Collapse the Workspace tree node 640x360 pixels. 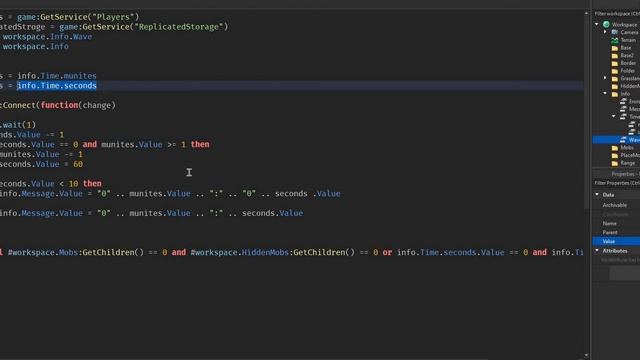[x=597, y=24]
